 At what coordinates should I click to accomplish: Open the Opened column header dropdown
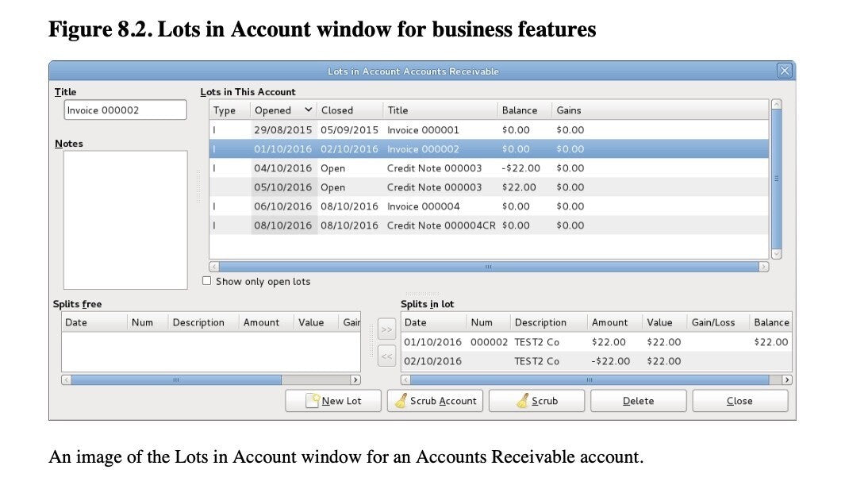[309, 110]
